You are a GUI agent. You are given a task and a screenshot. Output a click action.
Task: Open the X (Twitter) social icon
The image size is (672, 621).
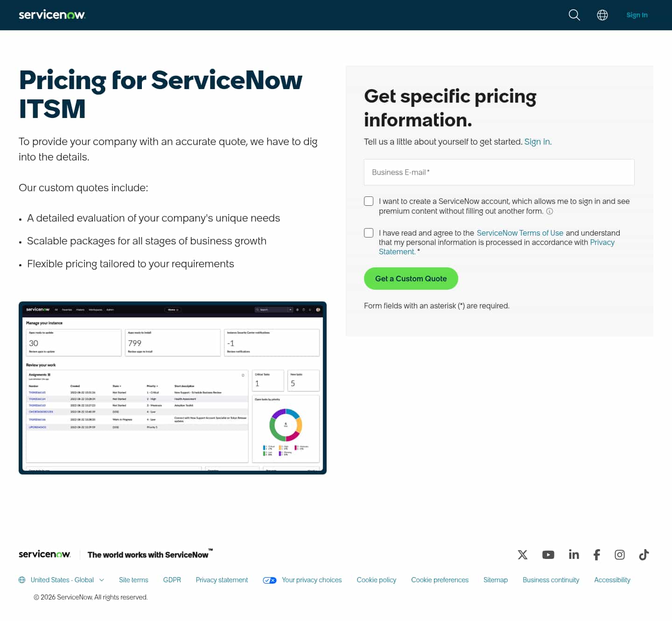[x=523, y=555]
